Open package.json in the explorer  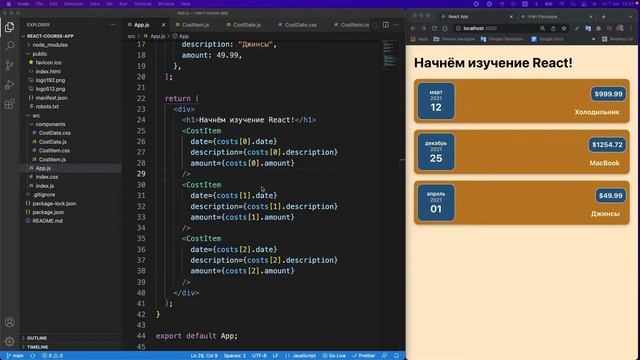click(x=71, y=212)
